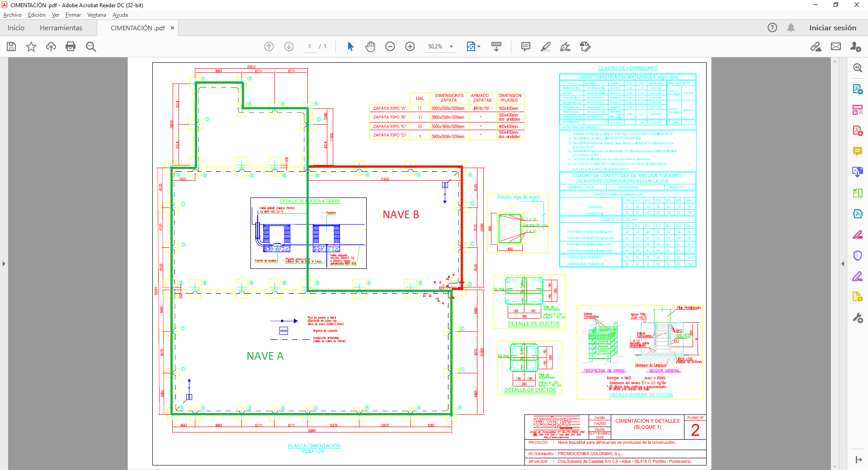Expand the left navigation pane
The width and height of the screenshot is (868, 470).
pos(4,263)
